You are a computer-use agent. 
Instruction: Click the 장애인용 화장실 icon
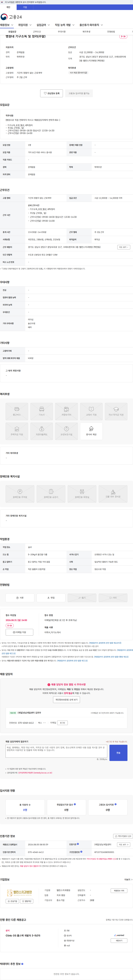[x=82, y=494]
